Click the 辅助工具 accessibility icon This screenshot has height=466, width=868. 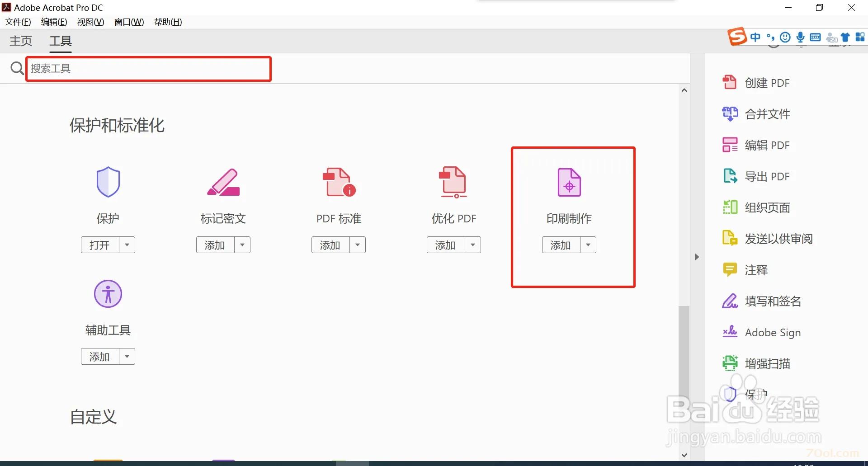coord(108,294)
